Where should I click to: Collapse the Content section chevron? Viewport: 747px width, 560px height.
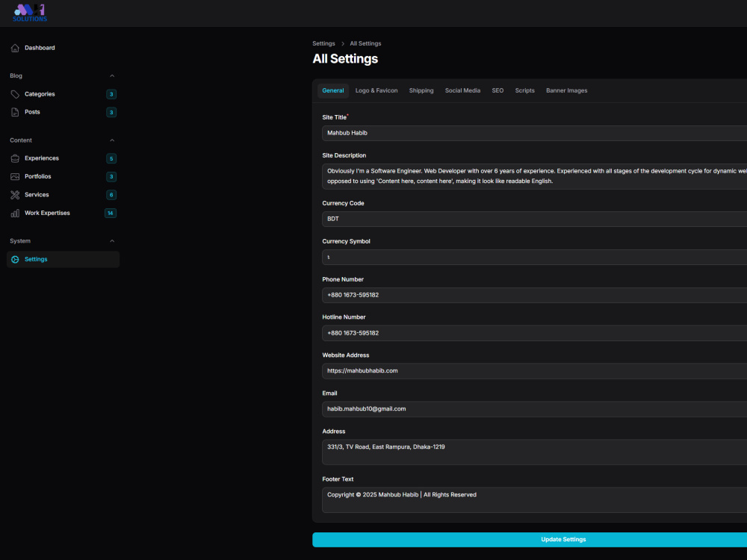[x=112, y=140]
